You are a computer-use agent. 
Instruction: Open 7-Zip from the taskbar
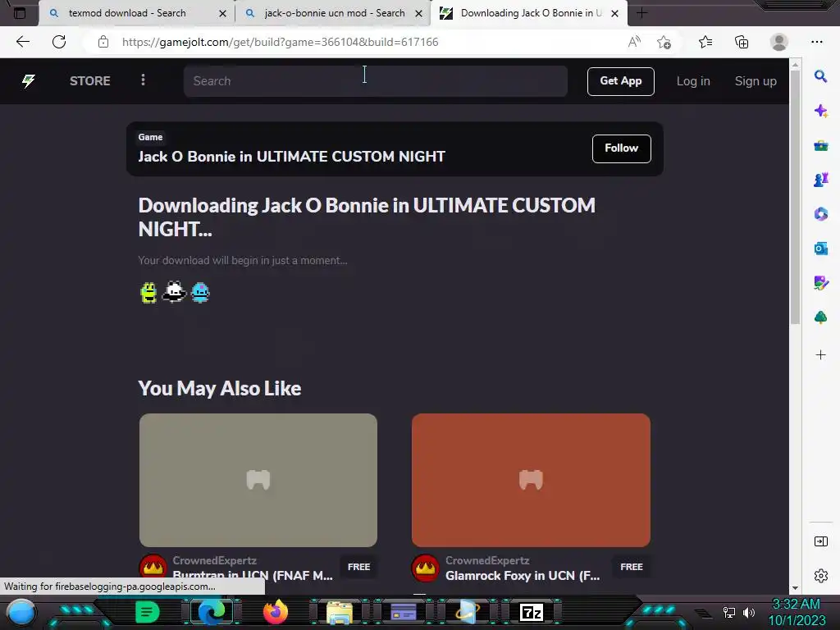pos(532,612)
